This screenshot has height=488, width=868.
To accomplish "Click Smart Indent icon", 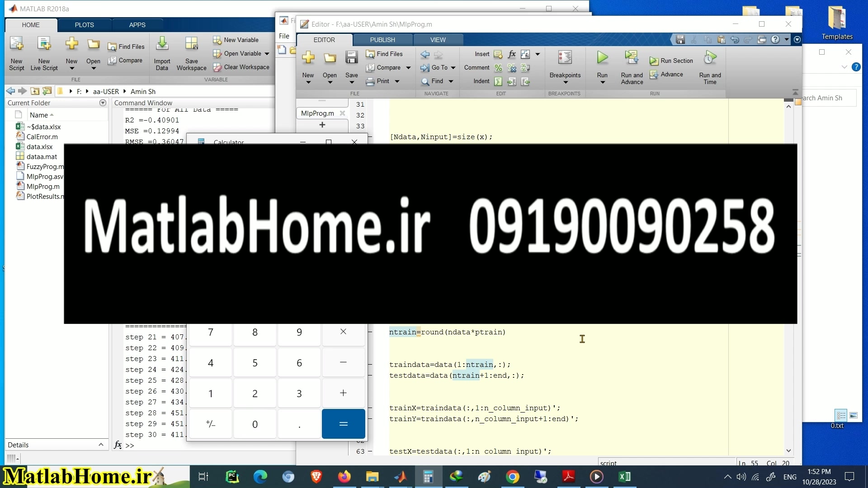I will click(x=498, y=81).
